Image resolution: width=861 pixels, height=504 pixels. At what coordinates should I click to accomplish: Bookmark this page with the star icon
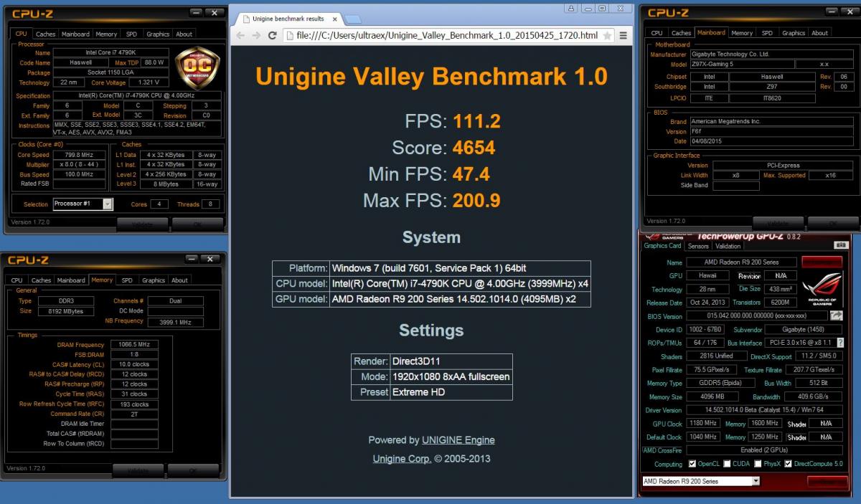607,35
